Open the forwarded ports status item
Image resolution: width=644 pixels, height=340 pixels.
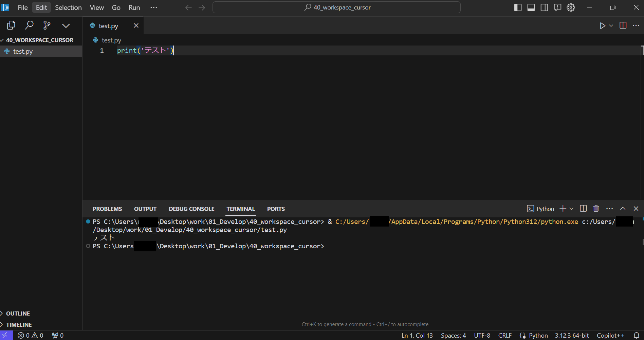click(58, 335)
